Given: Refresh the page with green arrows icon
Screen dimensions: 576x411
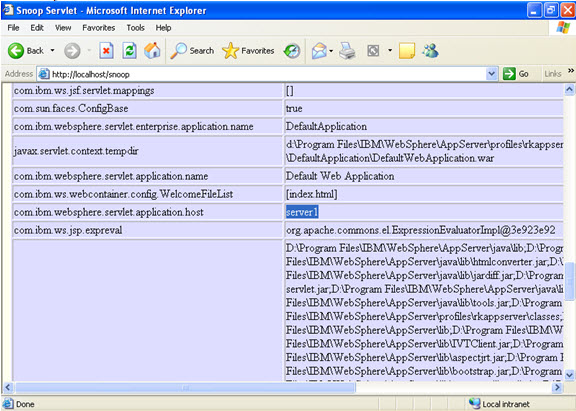Looking at the screenshot, I should [x=129, y=51].
